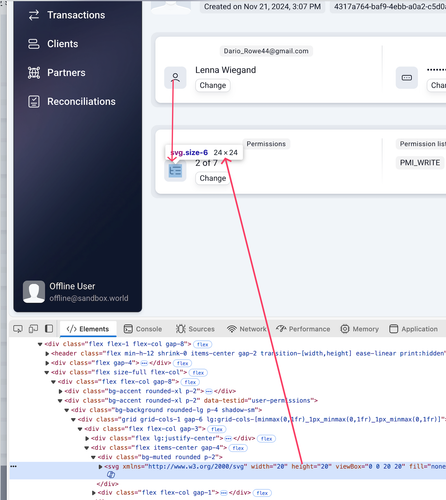Open Clients in the sidebar

53,44
